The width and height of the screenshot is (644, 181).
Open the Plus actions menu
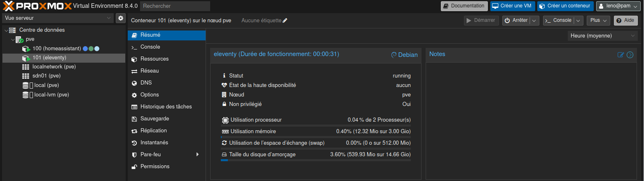click(x=598, y=21)
